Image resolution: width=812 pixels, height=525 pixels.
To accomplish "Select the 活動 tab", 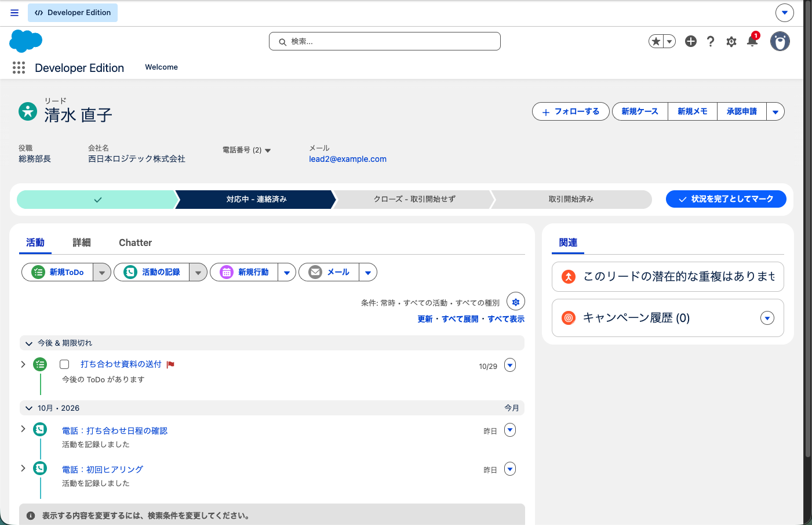I will [x=35, y=242].
